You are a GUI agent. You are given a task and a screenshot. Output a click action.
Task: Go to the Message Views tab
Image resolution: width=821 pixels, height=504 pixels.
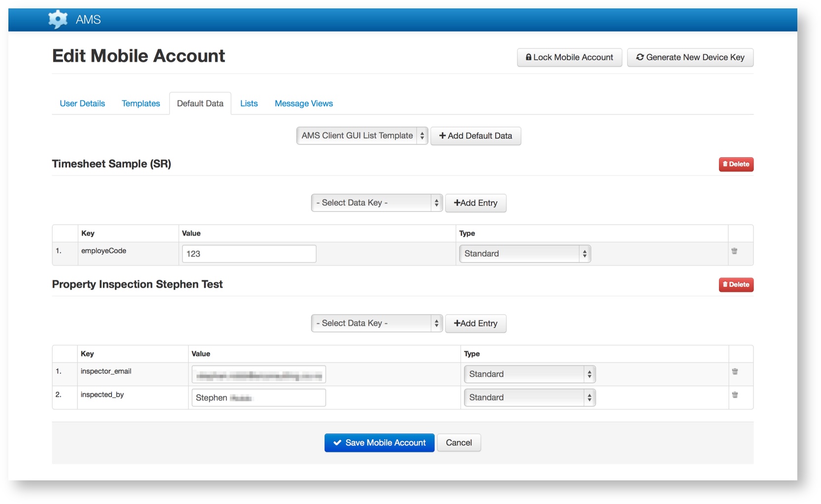click(303, 103)
